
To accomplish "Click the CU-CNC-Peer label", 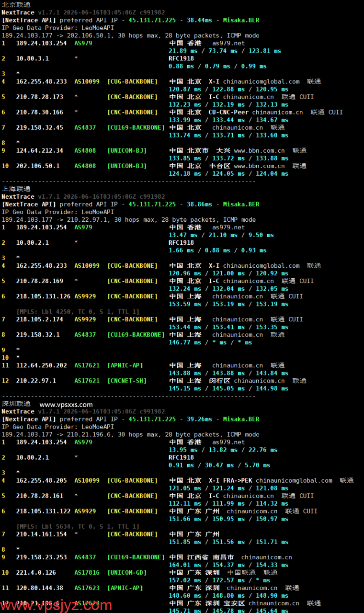I will pos(228,112).
